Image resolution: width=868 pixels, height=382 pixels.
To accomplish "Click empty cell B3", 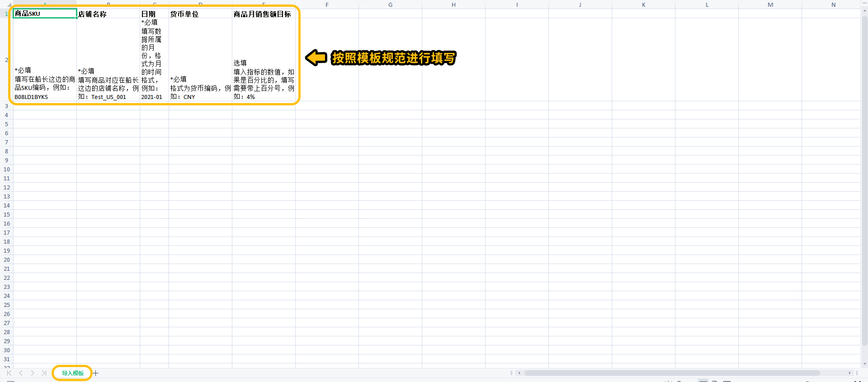I will pos(108,106).
